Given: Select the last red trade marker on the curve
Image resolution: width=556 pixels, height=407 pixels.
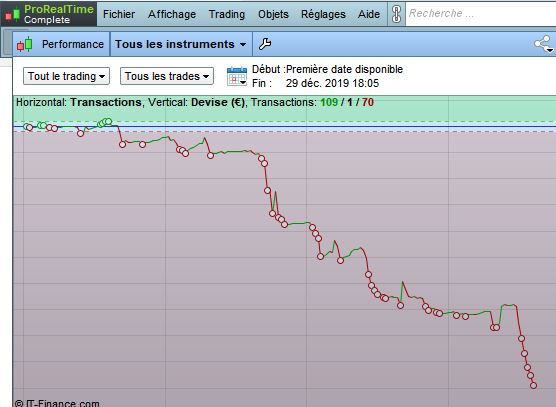Looking at the screenshot, I should (x=533, y=385).
